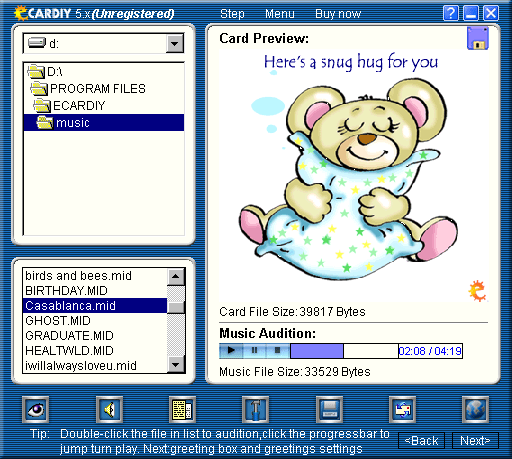Open the convert/transfer arrows icon
512x459 pixels.
coord(402,409)
